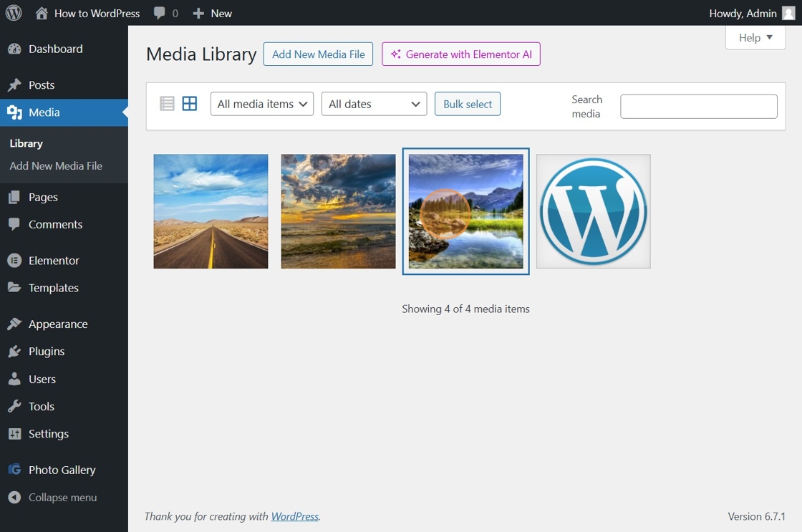Open Dashboard menu item
The height and width of the screenshot is (532, 802).
click(x=55, y=49)
